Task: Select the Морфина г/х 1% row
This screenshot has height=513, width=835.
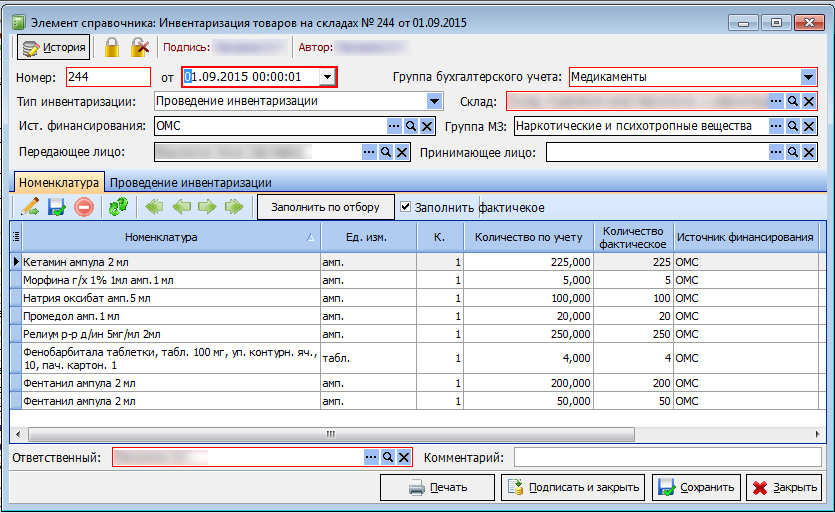Action: [414, 280]
